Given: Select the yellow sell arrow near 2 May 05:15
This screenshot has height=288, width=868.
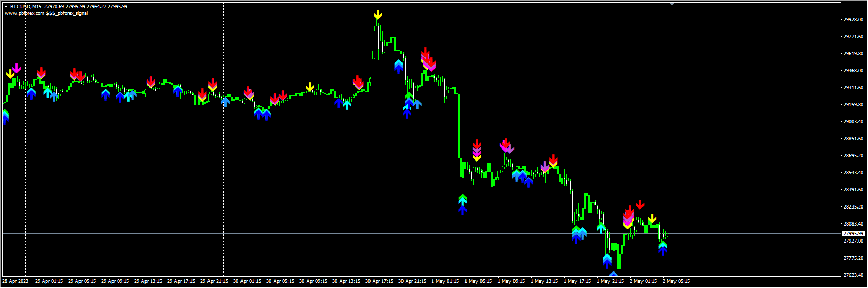Looking at the screenshot, I should (x=652, y=219).
